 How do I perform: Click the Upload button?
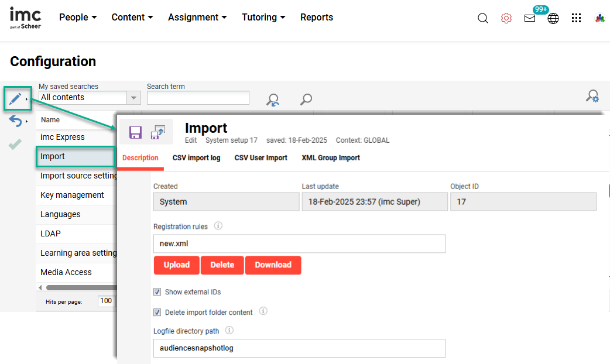coord(176,265)
